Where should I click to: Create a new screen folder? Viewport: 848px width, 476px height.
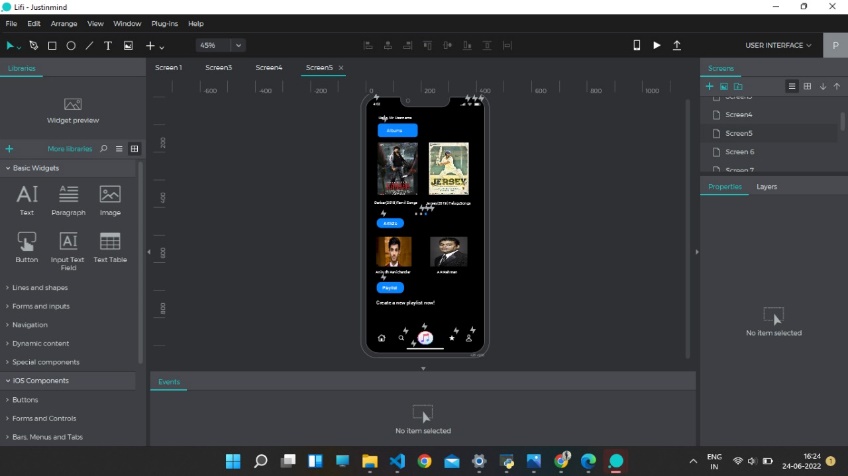[x=738, y=87]
